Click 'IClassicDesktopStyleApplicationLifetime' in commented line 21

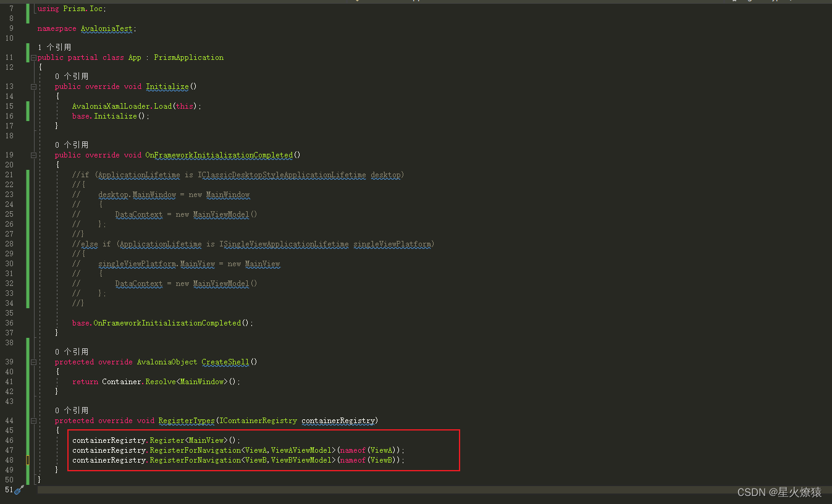point(282,175)
